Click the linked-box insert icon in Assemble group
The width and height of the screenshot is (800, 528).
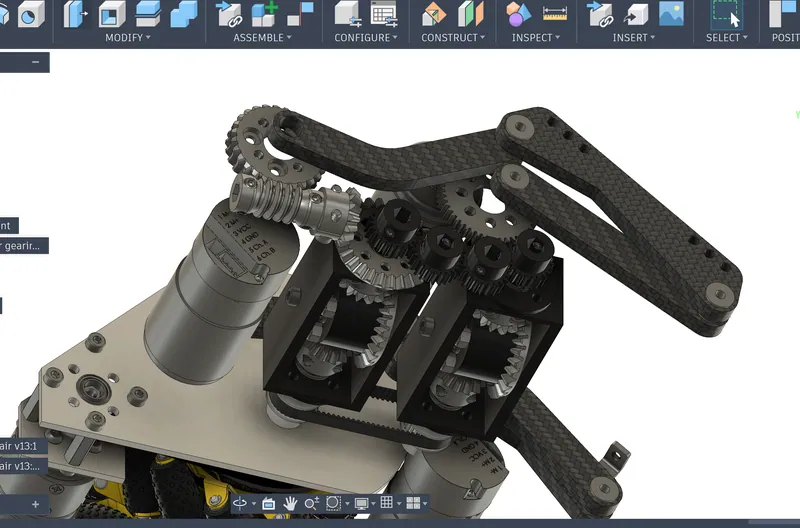point(229,14)
